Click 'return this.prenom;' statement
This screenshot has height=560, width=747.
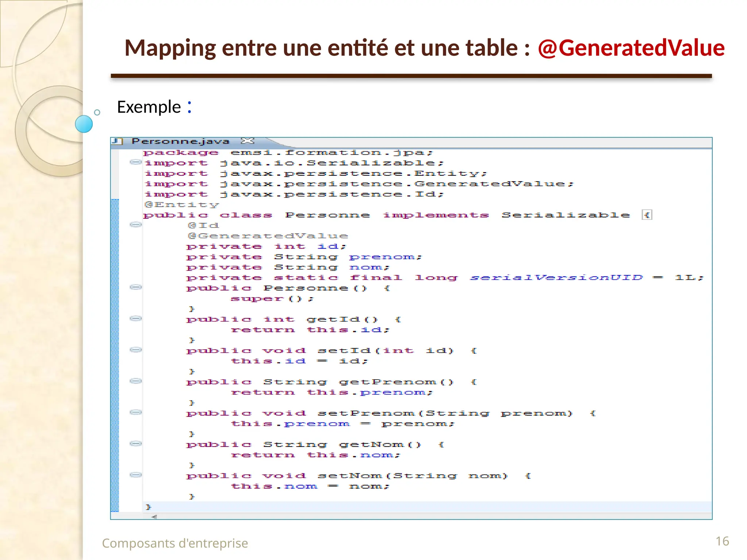(x=332, y=393)
